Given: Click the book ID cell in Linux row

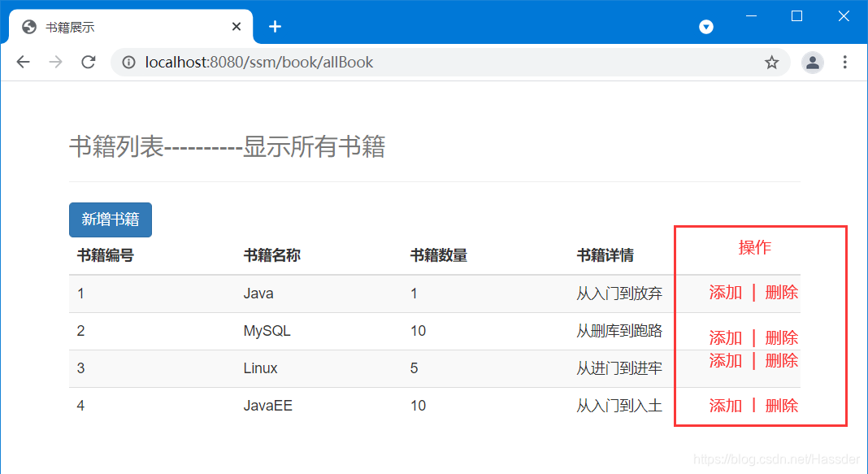Looking at the screenshot, I should pyautogui.click(x=80, y=368).
